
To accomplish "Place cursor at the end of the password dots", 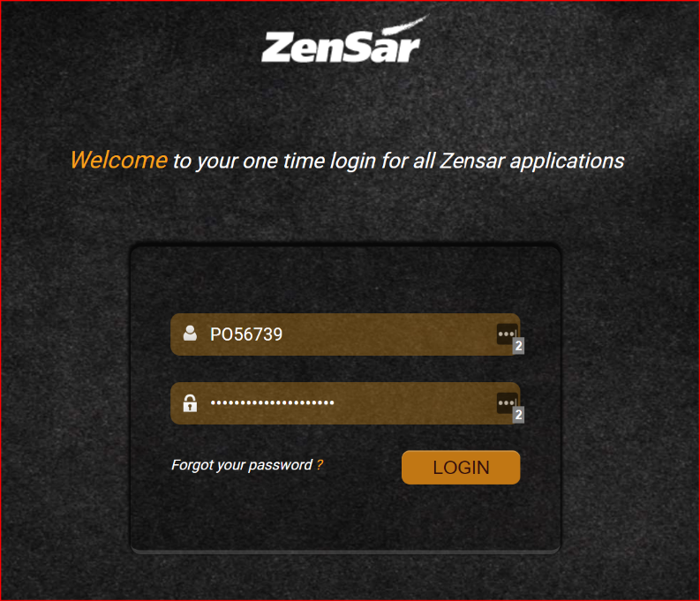I will coord(335,403).
